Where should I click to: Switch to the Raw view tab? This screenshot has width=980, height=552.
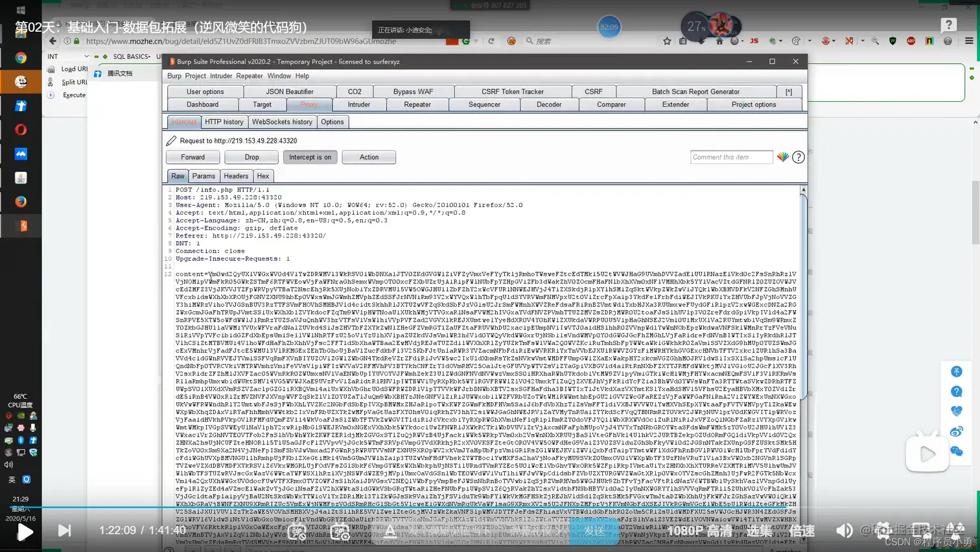178,176
